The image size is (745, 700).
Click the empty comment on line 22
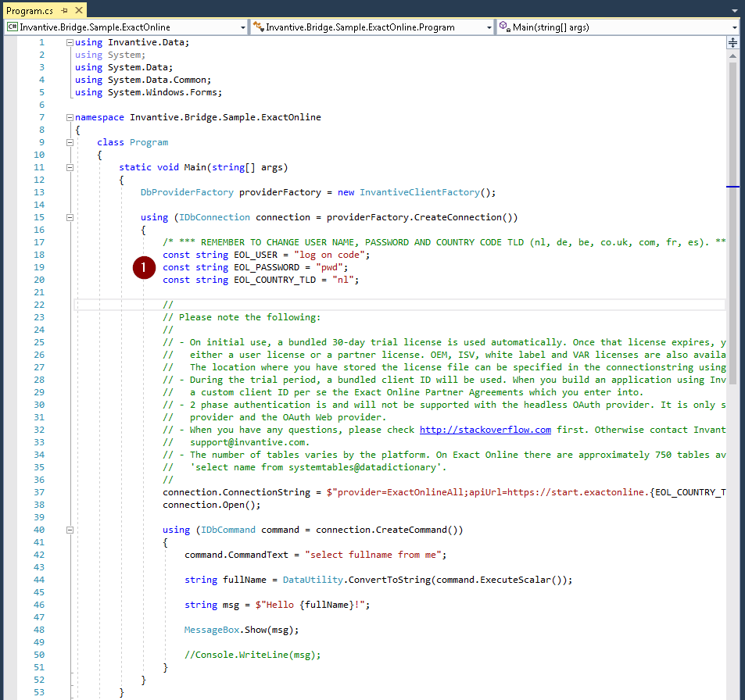coord(168,305)
